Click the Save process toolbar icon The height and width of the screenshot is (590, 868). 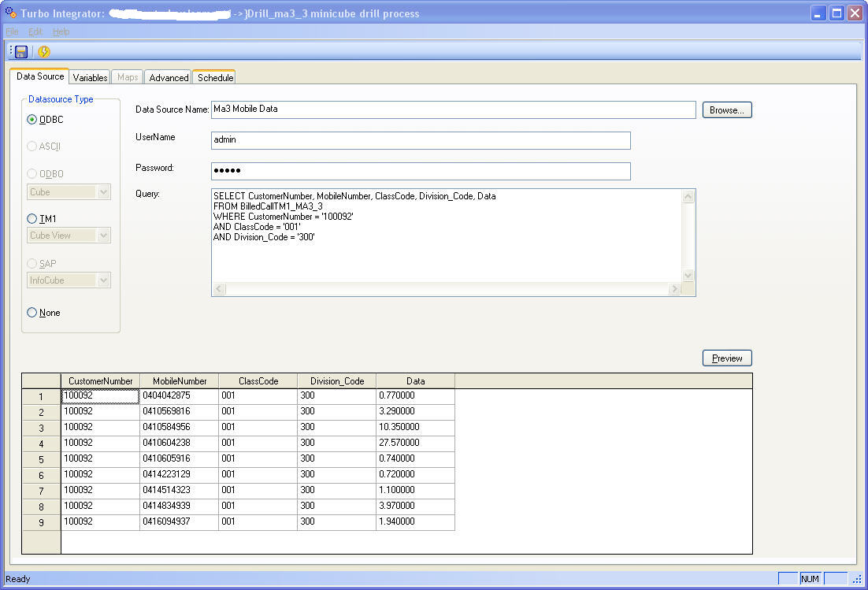click(21, 52)
